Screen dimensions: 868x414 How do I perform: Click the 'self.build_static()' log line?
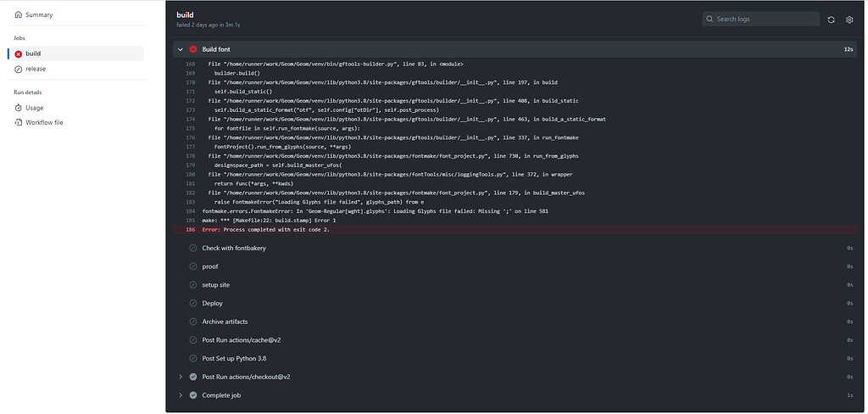pos(243,92)
